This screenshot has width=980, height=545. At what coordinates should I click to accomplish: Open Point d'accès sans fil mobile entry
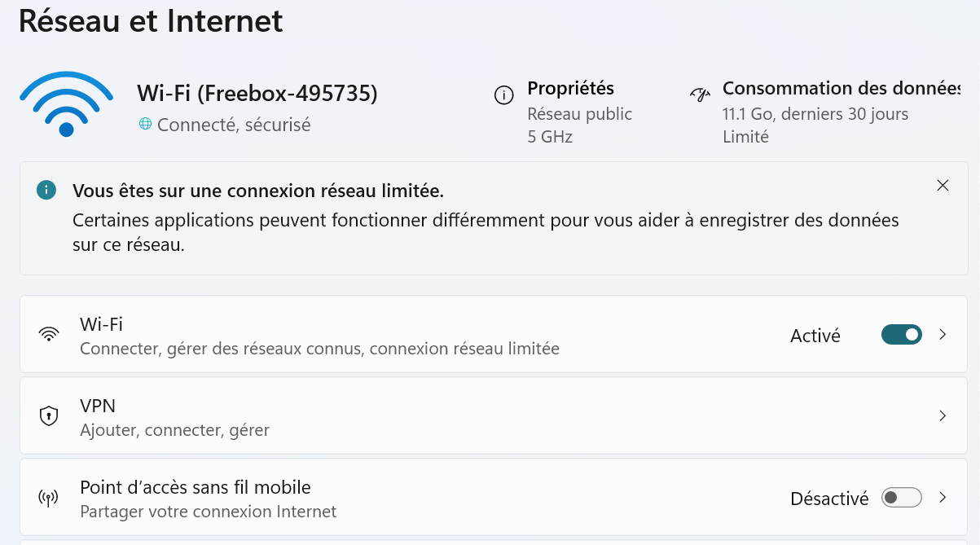[196, 488]
